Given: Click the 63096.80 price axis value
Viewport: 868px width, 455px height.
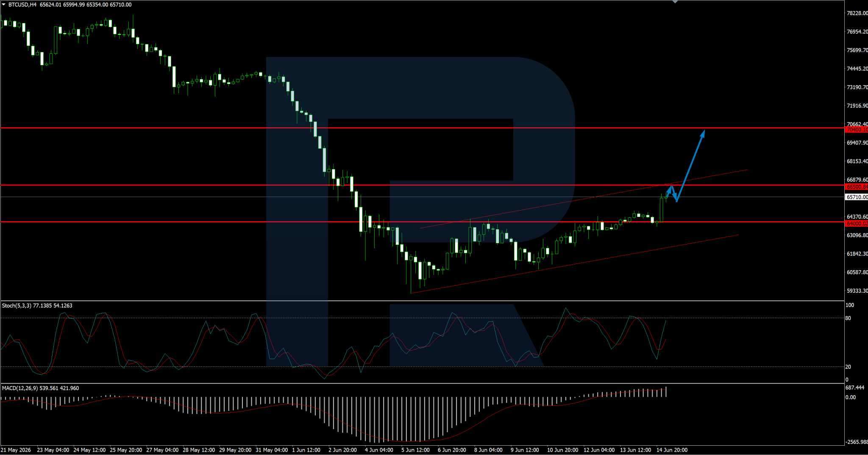Looking at the screenshot, I should 857,235.
